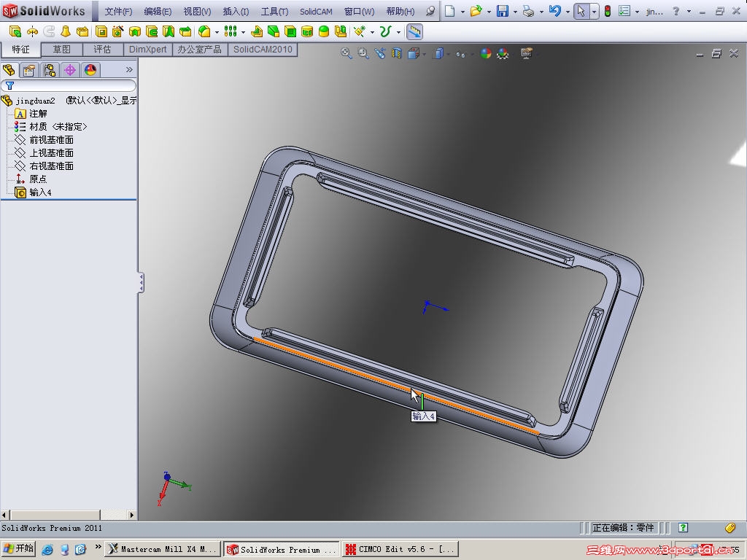This screenshot has height=560, width=747.
Task: Toggle the DimXpertManager panel icon
Action: click(x=70, y=69)
